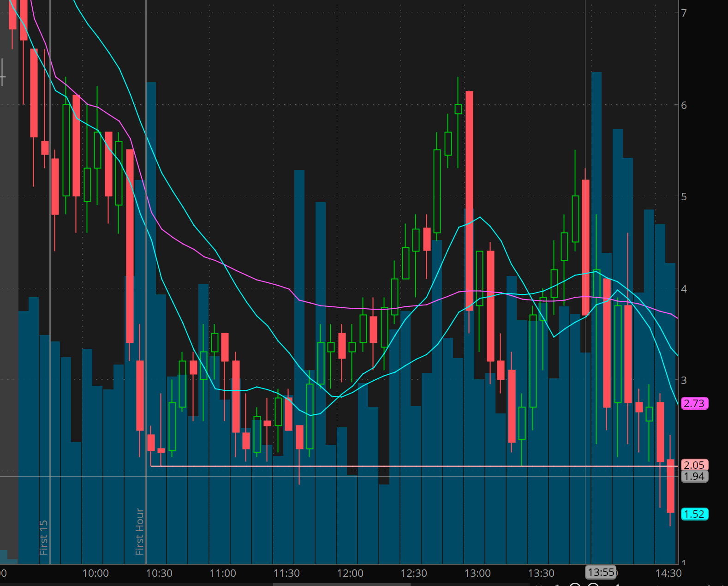
Task: Click the 11:30 time axis label
Action: 286,573
